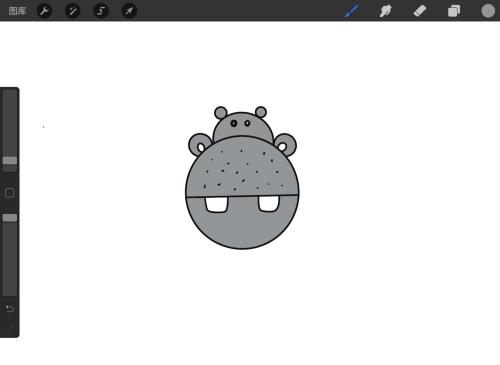
Task: Click the hippo's right white tooth
Action: 269,203
